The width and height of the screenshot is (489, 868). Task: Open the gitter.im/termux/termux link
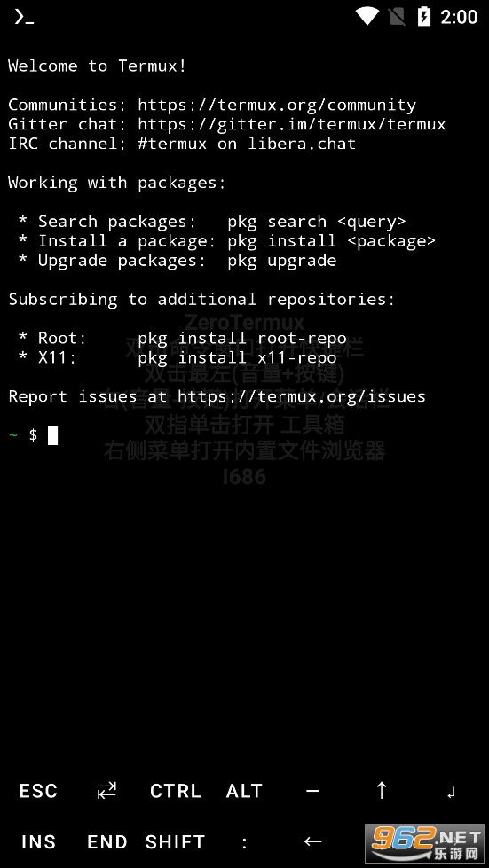tap(292, 124)
